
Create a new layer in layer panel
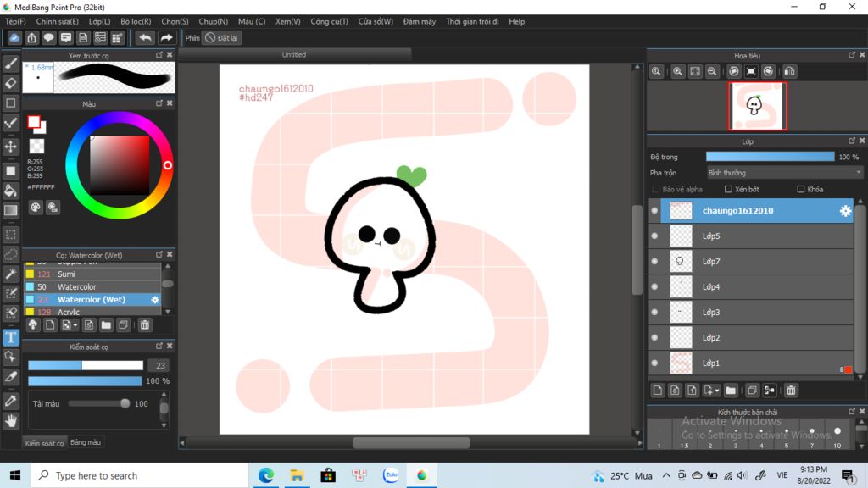pos(658,391)
